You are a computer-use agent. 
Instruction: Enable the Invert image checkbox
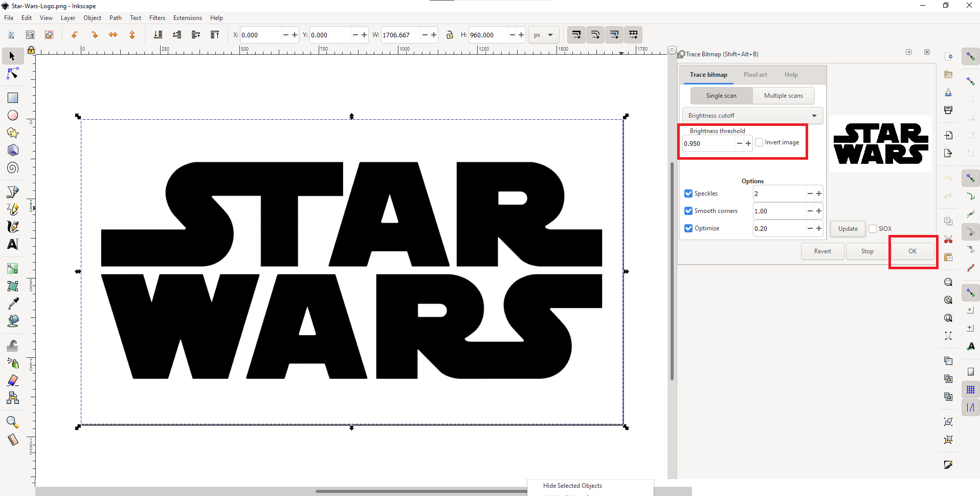pyautogui.click(x=759, y=142)
